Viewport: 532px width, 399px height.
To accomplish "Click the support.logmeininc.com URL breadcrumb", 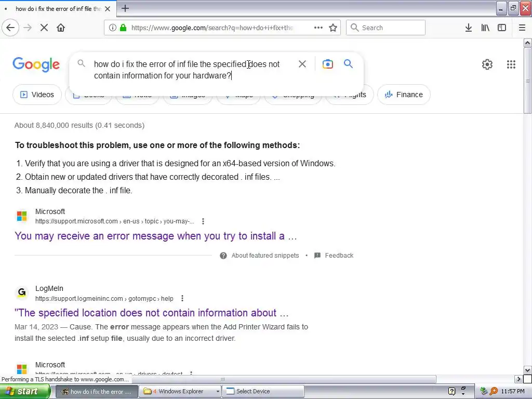I will (x=104, y=299).
